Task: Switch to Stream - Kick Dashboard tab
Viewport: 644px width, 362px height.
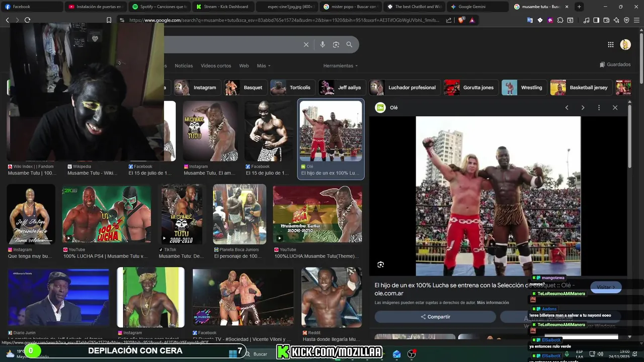Action: click(x=222, y=7)
